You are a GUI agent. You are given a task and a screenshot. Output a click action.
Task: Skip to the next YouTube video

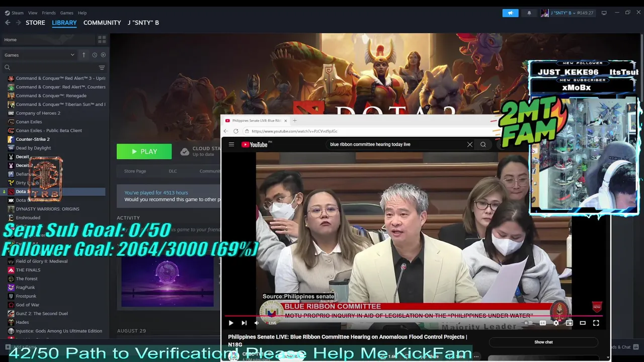point(244,323)
